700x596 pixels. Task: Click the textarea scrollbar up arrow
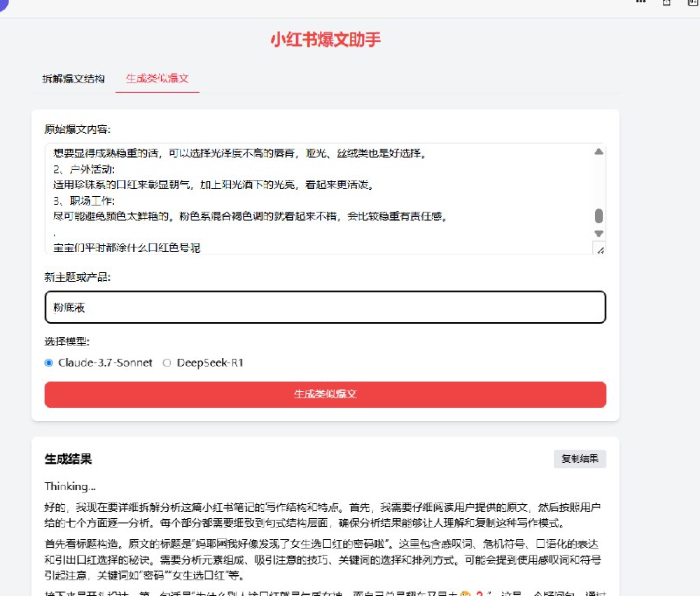tap(598, 151)
